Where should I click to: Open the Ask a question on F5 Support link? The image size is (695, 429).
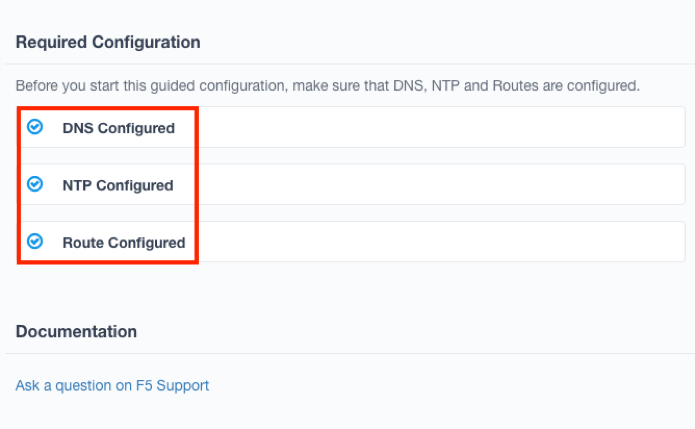pos(112,385)
